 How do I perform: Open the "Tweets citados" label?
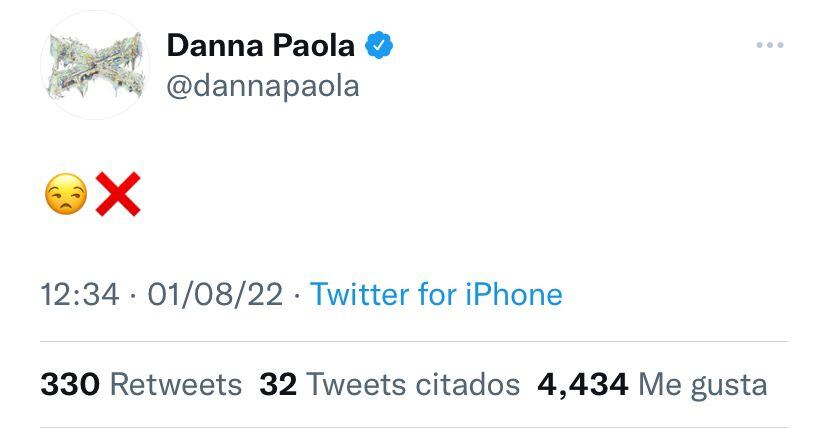pyautogui.click(x=413, y=384)
